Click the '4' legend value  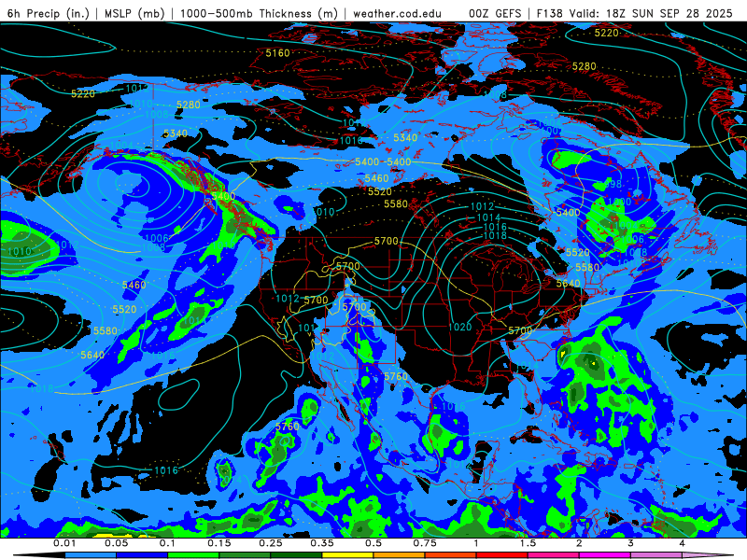pos(683,543)
